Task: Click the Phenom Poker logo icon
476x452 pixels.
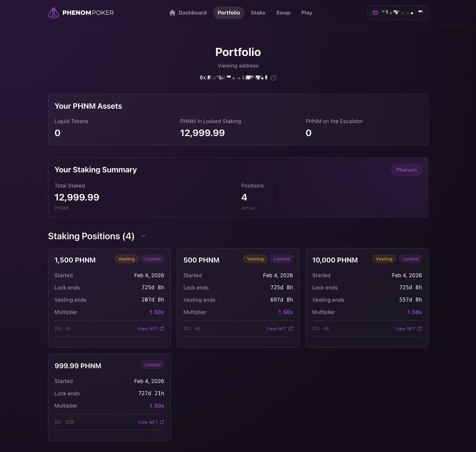Action: 53,13
